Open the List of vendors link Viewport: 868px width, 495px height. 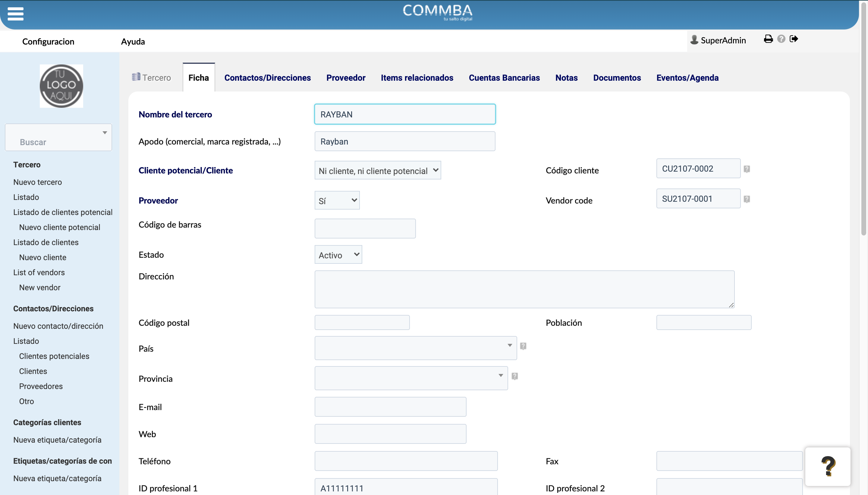pos(39,273)
